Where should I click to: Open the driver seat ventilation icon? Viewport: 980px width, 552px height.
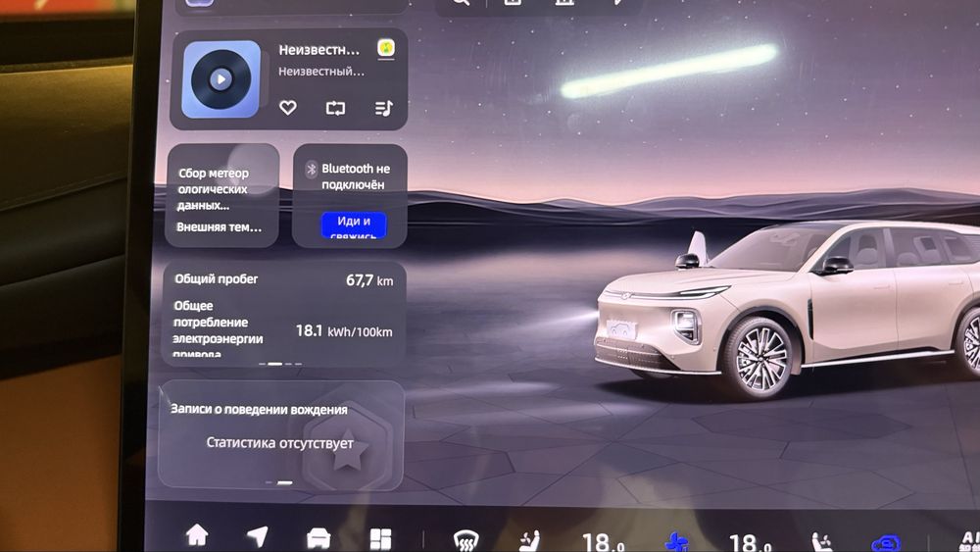[529, 541]
